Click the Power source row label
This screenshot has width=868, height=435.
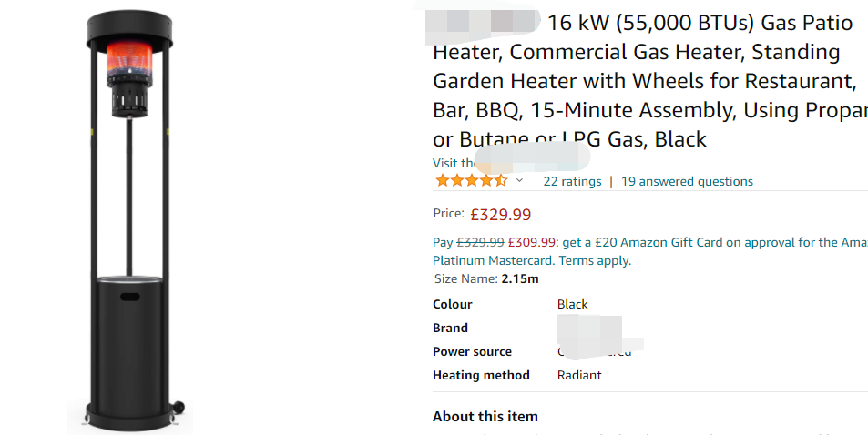472,351
